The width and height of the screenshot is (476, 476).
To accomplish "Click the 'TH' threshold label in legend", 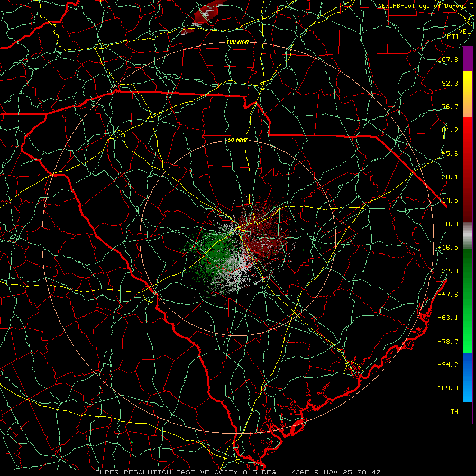I will tap(454, 412).
